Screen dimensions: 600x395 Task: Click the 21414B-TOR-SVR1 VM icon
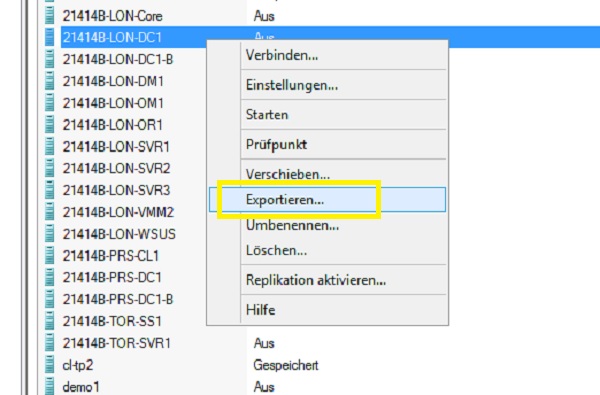point(49,343)
